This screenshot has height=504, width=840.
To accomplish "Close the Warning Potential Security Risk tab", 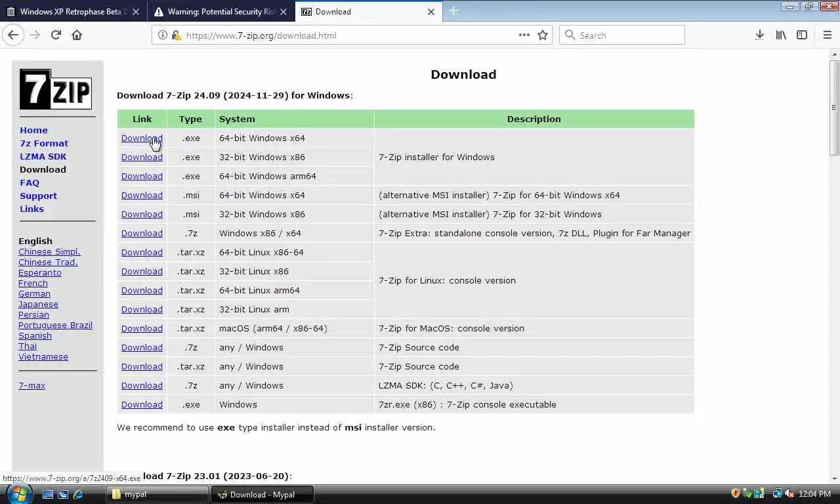I will [283, 11].
